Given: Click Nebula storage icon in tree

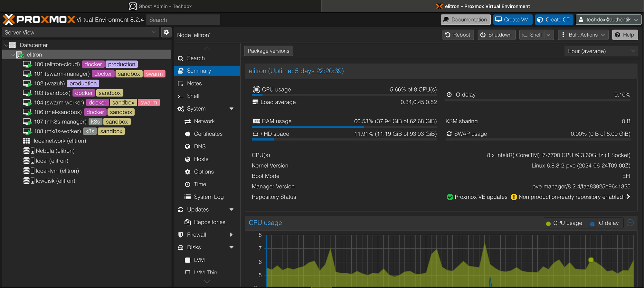Looking at the screenshot, I should 29,151.
